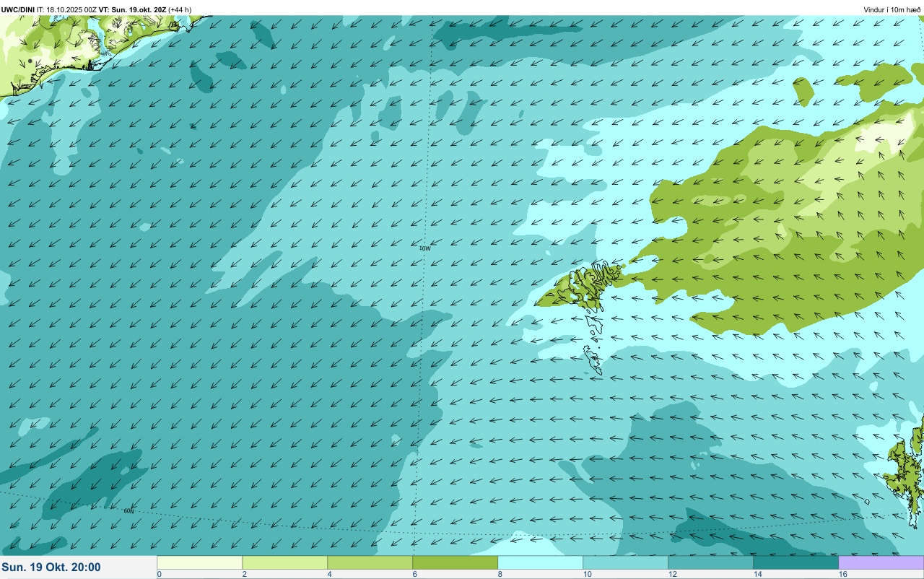924x579 pixels.
Task: Click the 'IT: 18.10.2025 00Z' initial time text
Action: (x=66, y=10)
